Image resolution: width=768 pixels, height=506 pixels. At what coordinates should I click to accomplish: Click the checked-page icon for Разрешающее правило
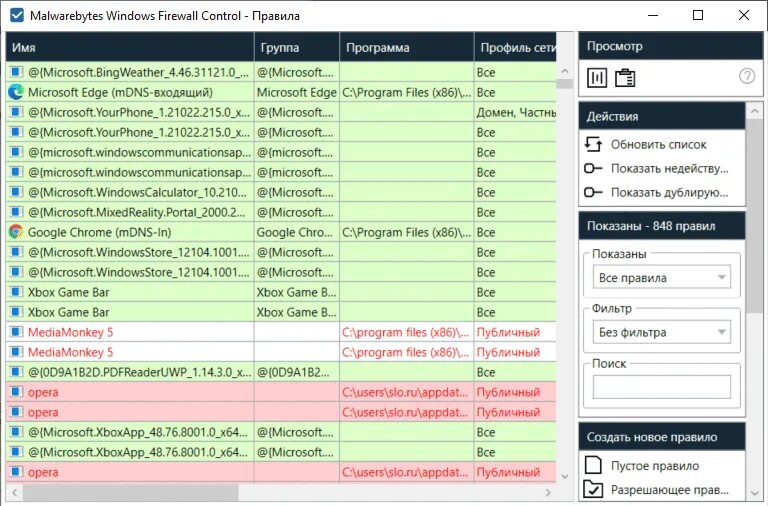click(593, 489)
